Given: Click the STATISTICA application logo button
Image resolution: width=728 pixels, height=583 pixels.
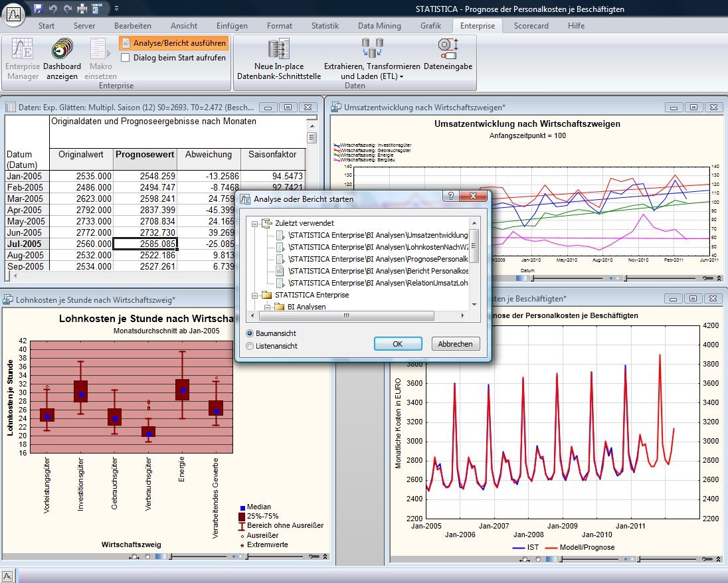Looking at the screenshot, I should (x=13, y=15).
